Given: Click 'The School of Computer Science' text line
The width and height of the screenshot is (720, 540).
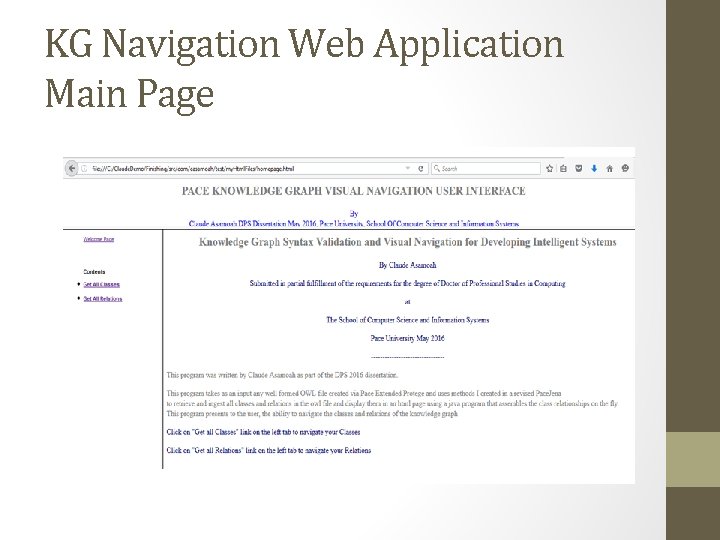Looking at the screenshot, I should click(407, 320).
